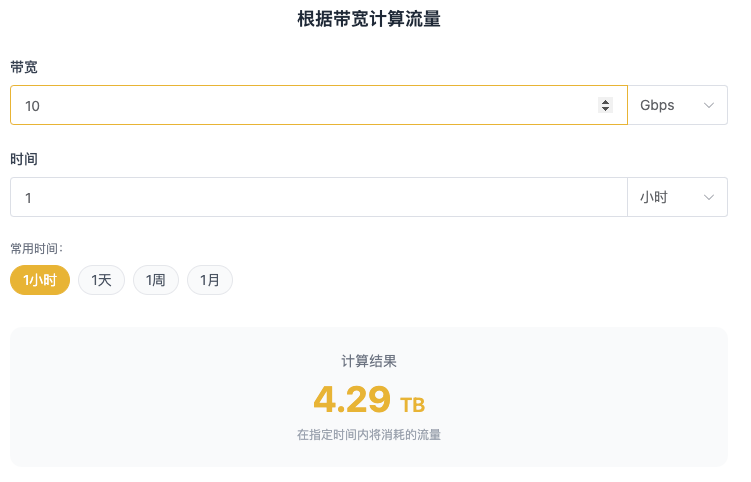Select the 1小时 preset
Screen dimensions: 751x482
(x=40, y=280)
